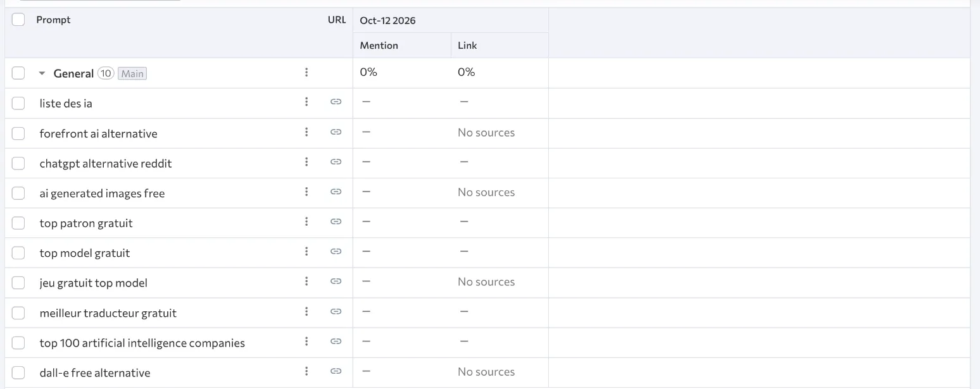980x389 pixels.
Task: Click URL link icon for 'top 100 artificial intelligence companies'
Action: click(x=336, y=342)
